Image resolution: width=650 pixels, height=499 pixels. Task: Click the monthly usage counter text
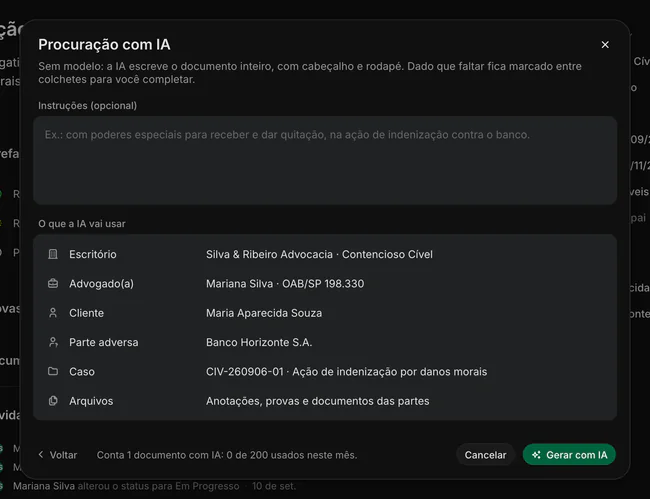tap(227, 455)
